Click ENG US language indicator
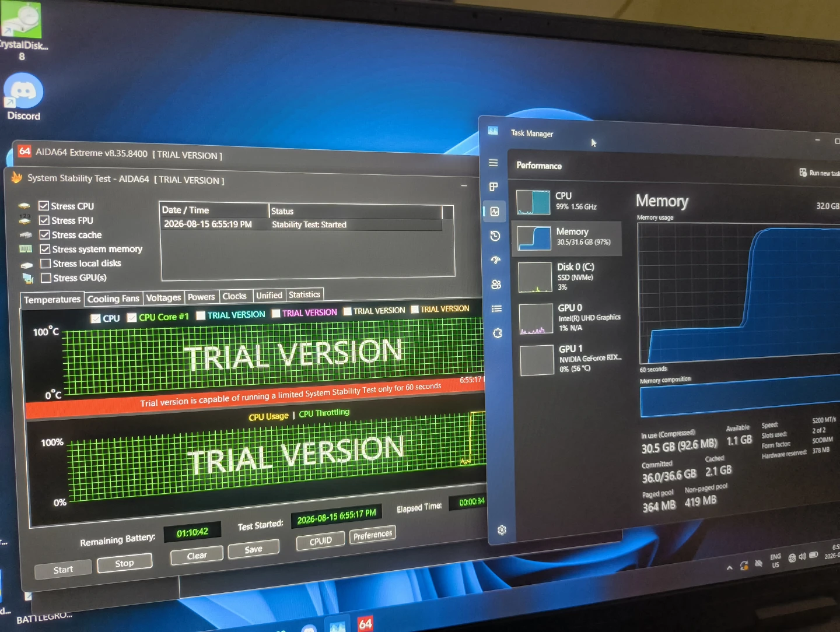The height and width of the screenshot is (632, 840). [x=775, y=561]
